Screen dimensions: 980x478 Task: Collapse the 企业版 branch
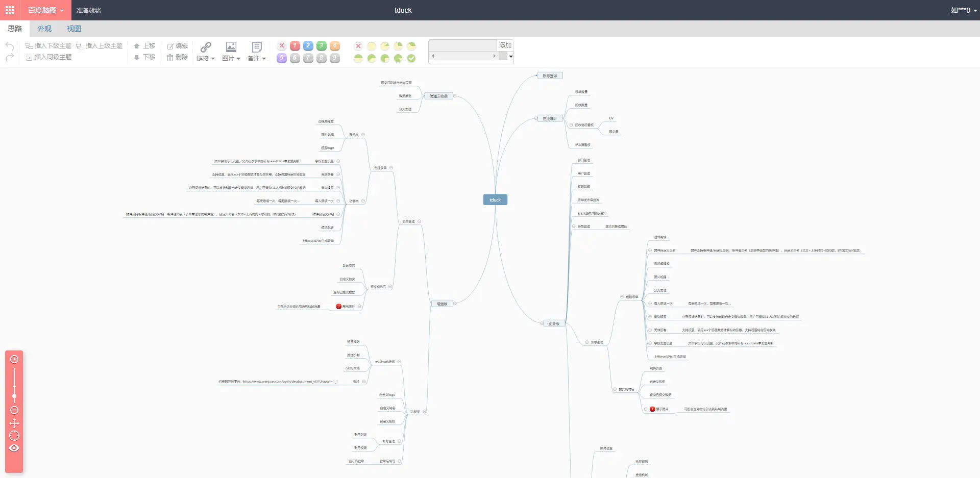(542, 323)
